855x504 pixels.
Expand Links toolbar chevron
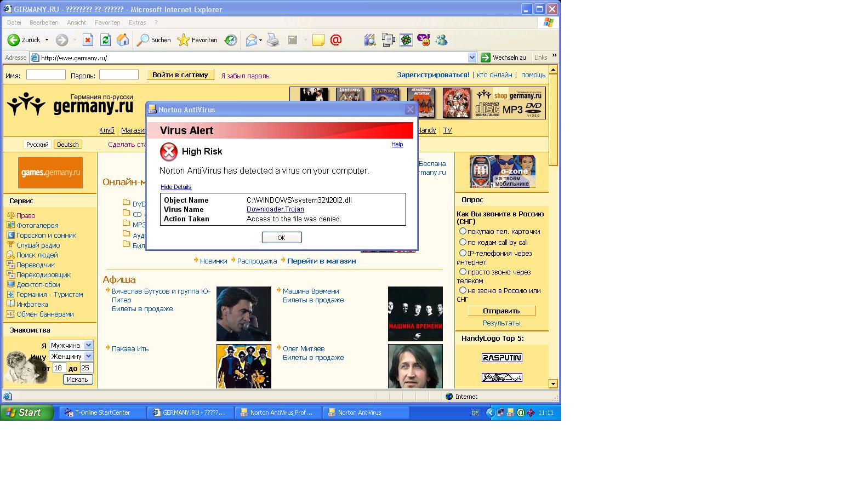click(554, 55)
